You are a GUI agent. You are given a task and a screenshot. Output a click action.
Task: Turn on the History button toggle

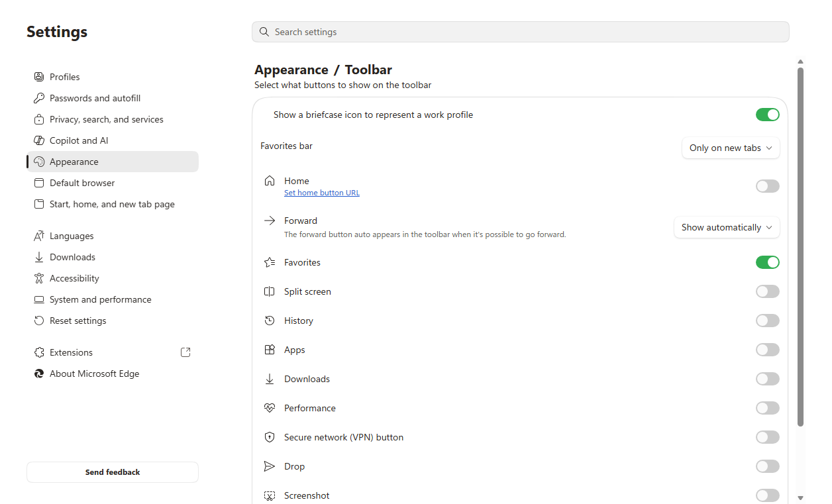click(x=768, y=321)
